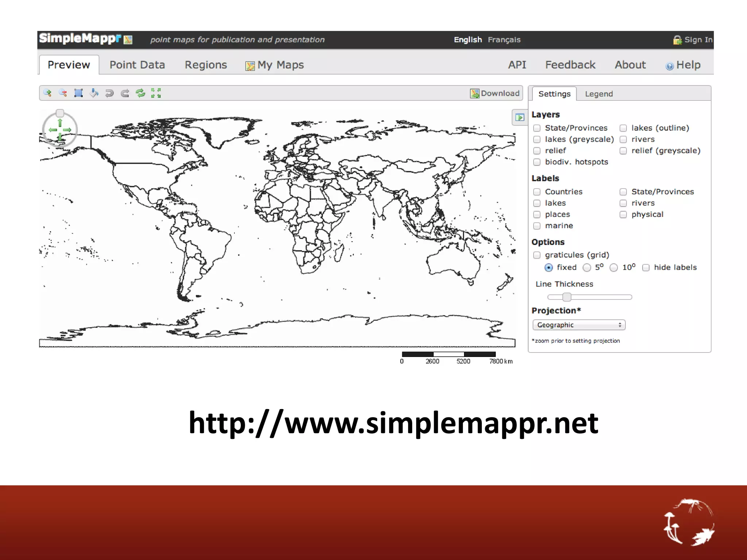
Task: Enable relief layer checkbox
Action: pyautogui.click(x=537, y=151)
